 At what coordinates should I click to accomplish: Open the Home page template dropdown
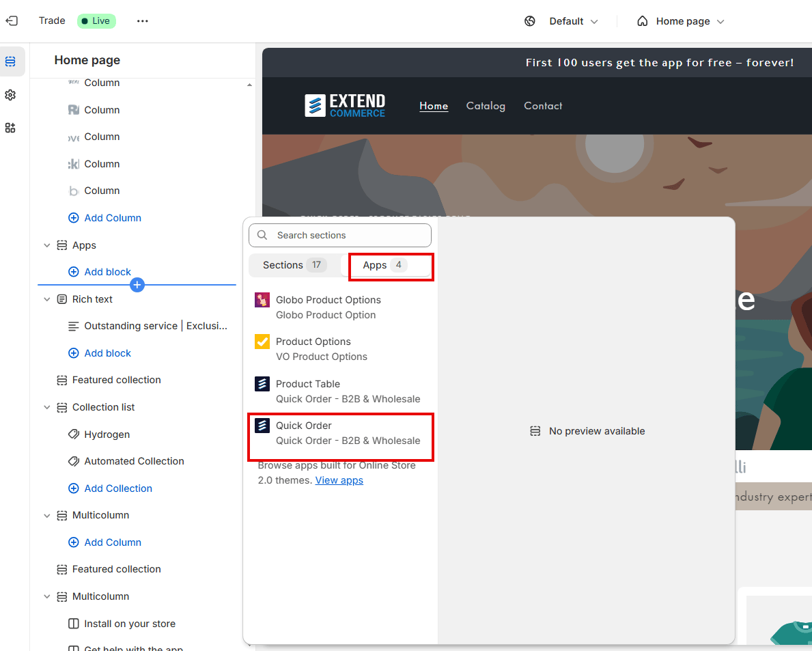click(x=680, y=21)
